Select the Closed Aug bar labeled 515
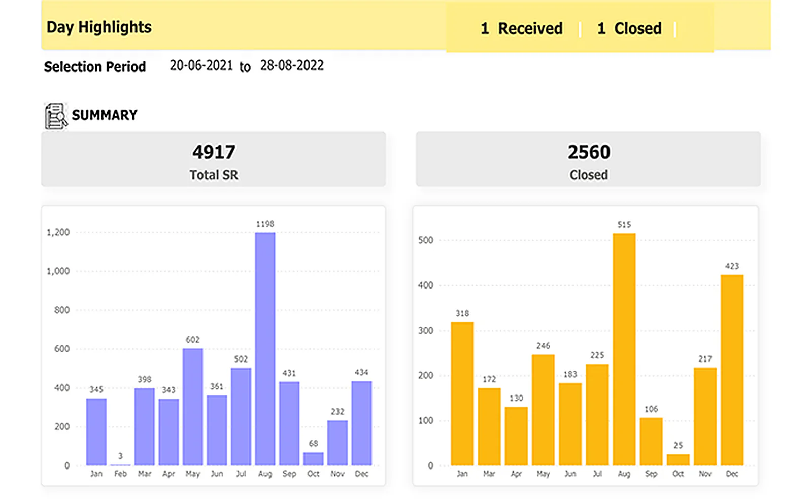The image size is (812, 504). pos(624,349)
